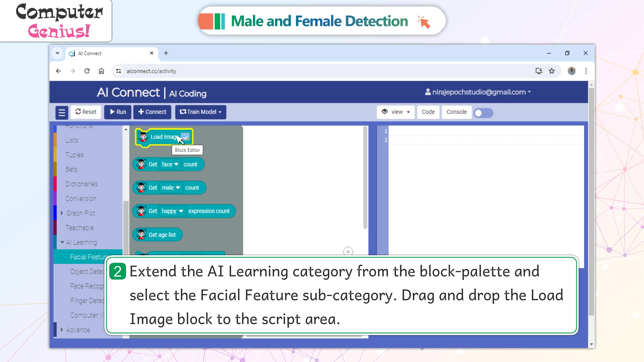Click line 1 in code editor
The height and width of the screenshot is (362, 644).
(486, 131)
